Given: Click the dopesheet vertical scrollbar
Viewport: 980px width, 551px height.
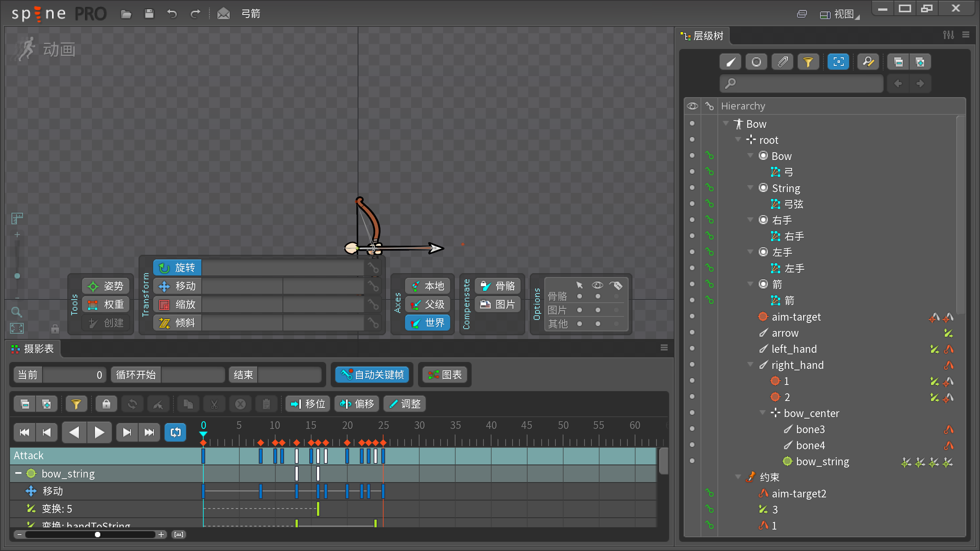Looking at the screenshot, I should tap(663, 461).
